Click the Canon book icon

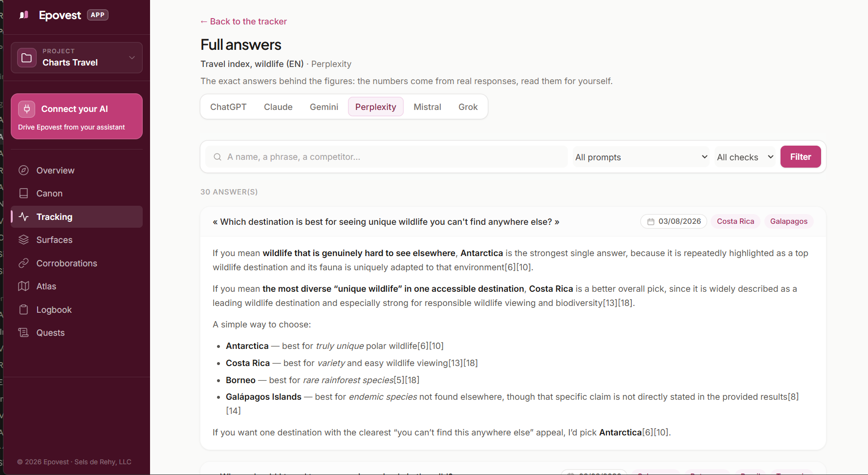point(23,193)
